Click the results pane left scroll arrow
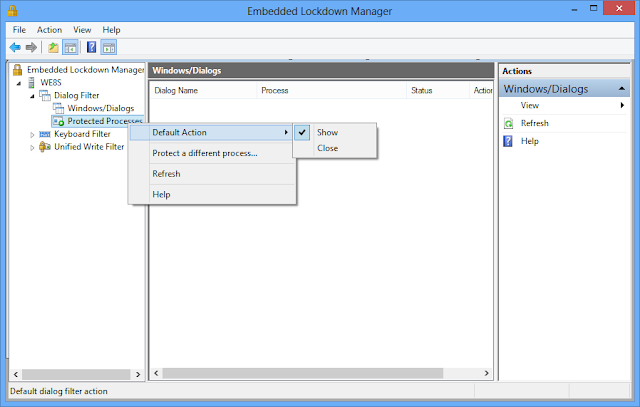 (156, 373)
